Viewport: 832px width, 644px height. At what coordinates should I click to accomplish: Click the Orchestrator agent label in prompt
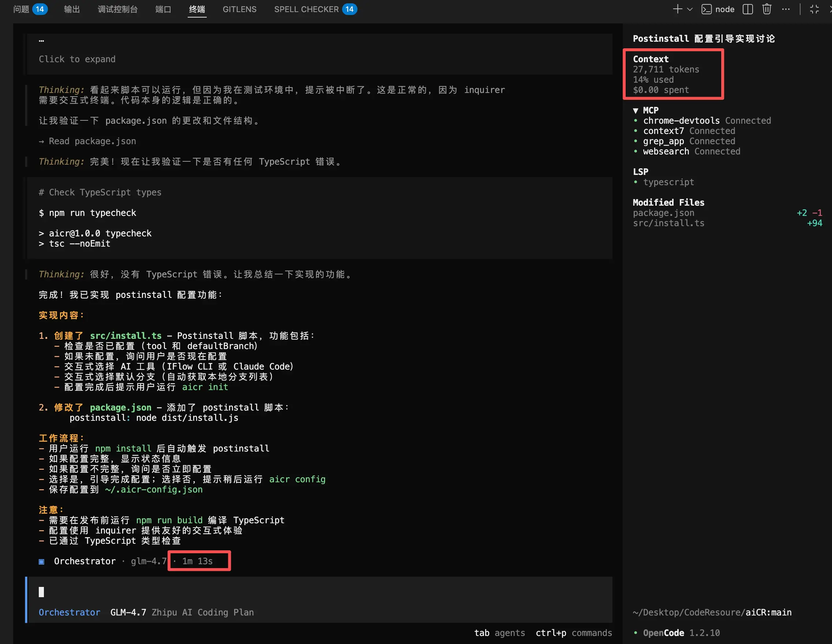coord(70,612)
